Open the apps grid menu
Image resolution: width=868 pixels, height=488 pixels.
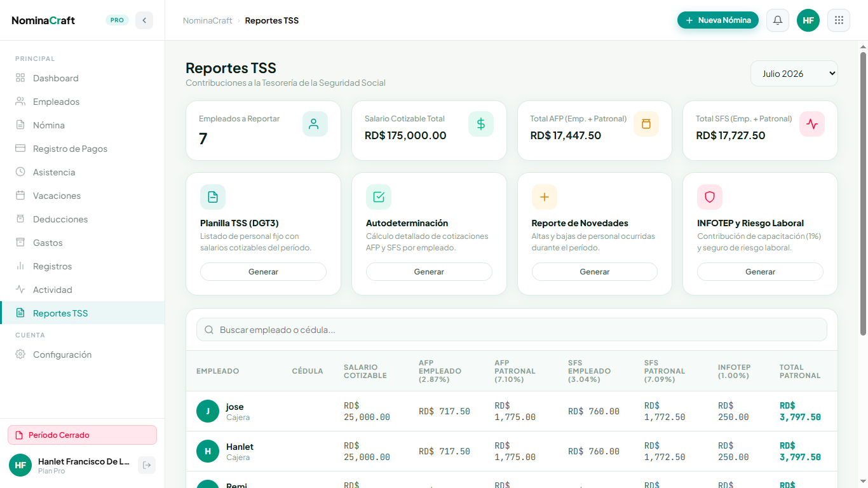click(839, 20)
